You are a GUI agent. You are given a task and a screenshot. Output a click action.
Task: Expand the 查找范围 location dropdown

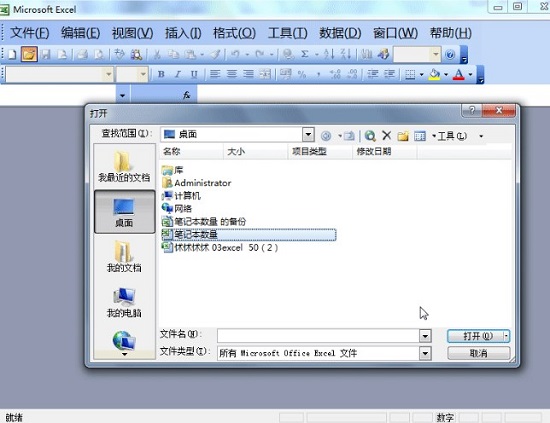[x=308, y=134]
